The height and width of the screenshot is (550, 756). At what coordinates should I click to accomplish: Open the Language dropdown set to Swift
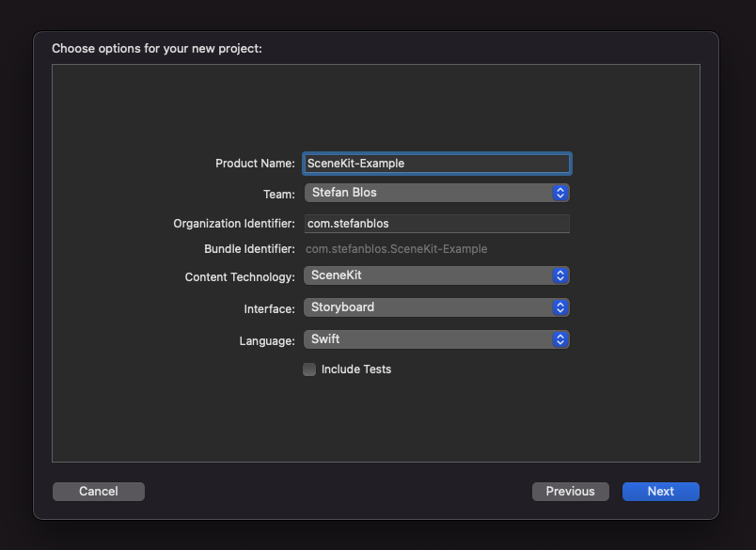click(437, 338)
